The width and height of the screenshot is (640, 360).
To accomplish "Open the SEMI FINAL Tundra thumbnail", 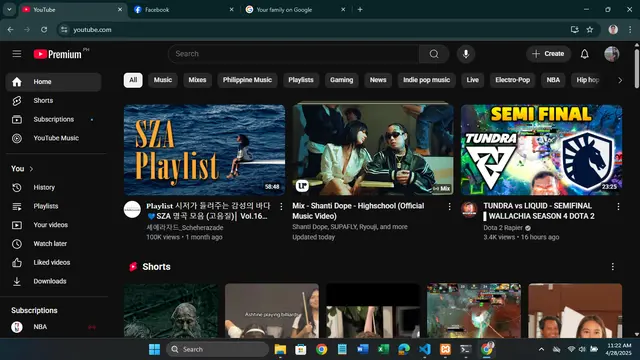I will (x=541, y=150).
